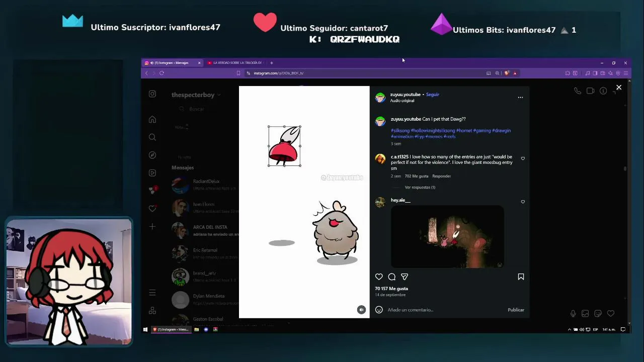Follow zuyuu.youtube via Seguir

point(433,95)
